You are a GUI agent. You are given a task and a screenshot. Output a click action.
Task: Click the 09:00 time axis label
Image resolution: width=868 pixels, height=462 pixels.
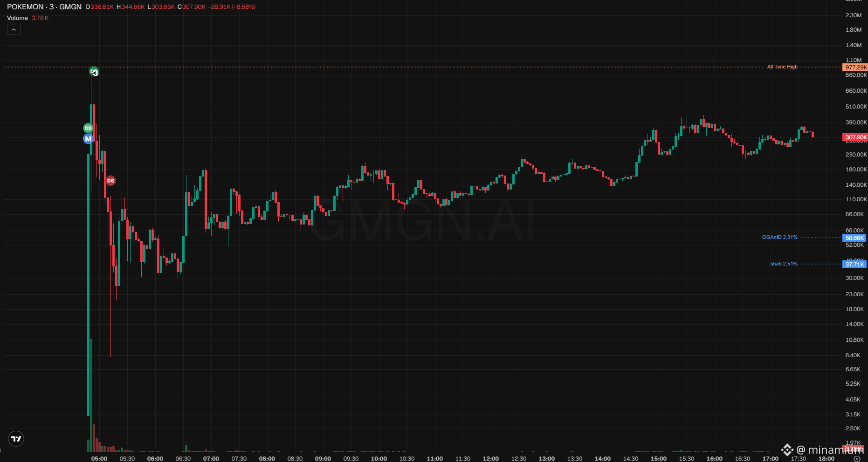tap(323, 459)
